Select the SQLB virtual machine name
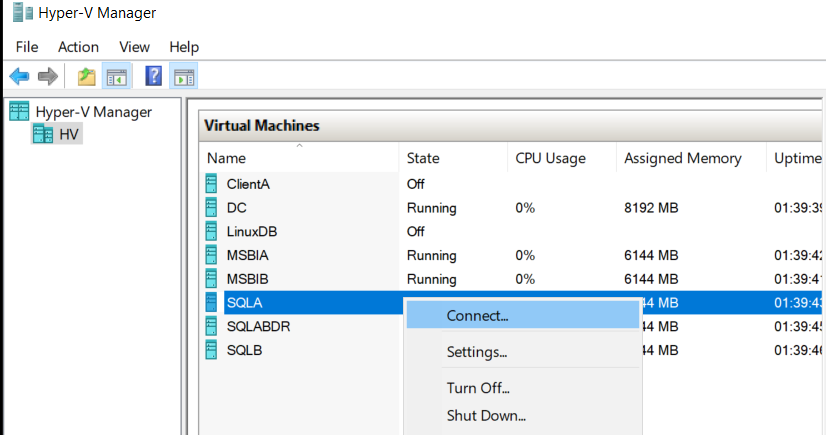Image resolution: width=826 pixels, height=435 pixels. [x=244, y=350]
